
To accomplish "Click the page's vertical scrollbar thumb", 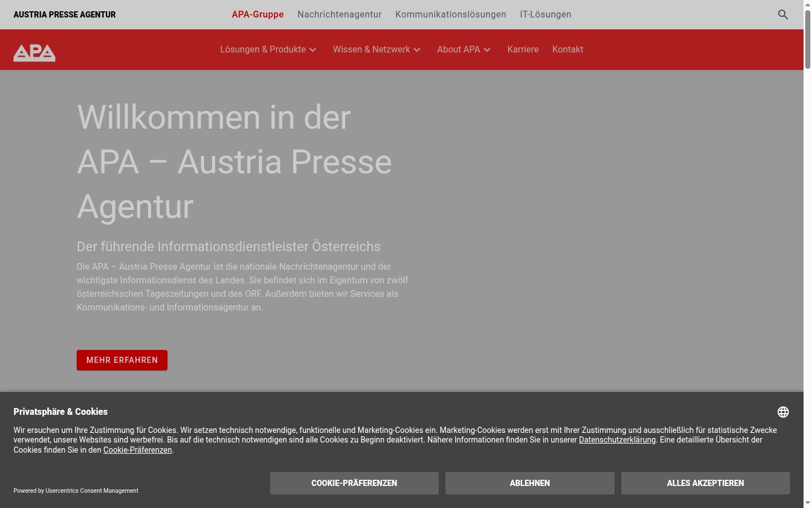I will click(x=807, y=40).
